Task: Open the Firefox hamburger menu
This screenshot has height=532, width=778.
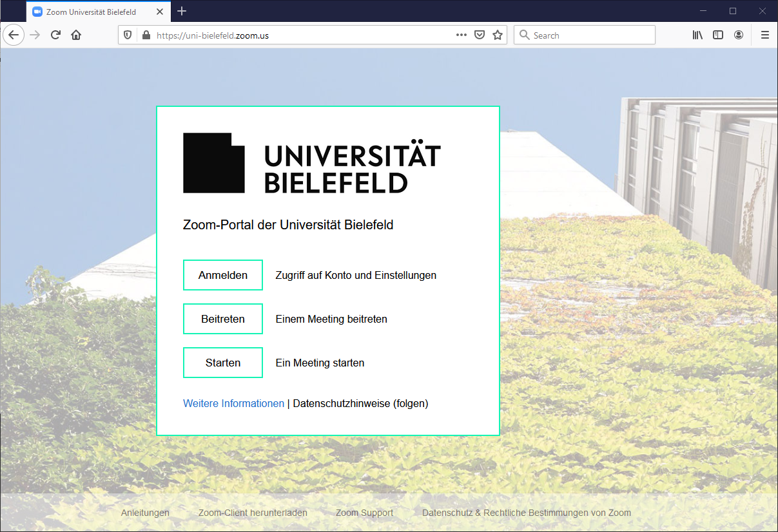Action: point(765,35)
